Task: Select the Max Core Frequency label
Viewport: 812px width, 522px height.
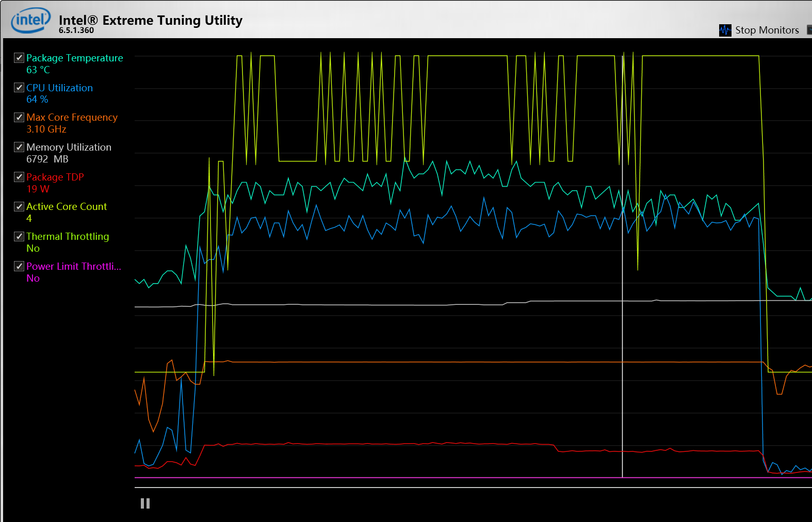Action: 72,117
